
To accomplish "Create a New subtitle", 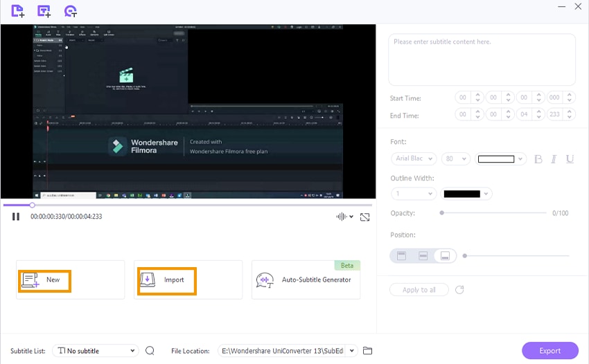I will [70, 280].
